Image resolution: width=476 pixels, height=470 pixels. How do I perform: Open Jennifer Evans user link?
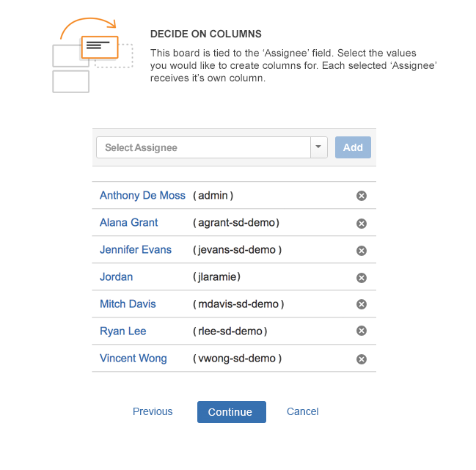click(136, 250)
